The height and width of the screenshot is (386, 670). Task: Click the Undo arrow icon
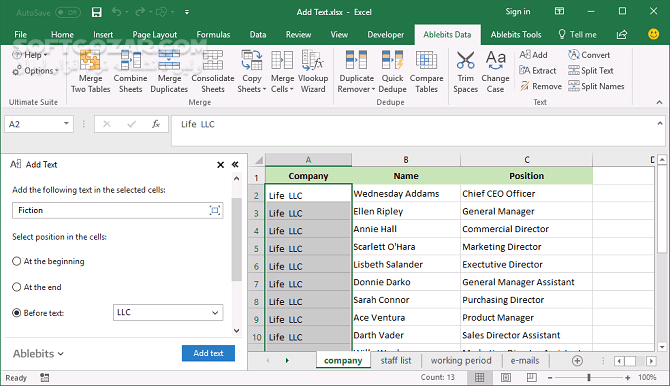tap(116, 12)
